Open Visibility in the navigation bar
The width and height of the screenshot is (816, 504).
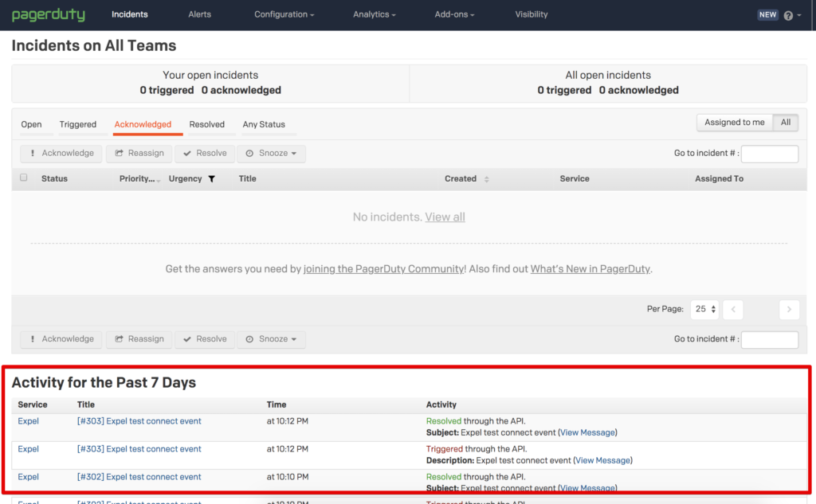[x=532, y=14]
